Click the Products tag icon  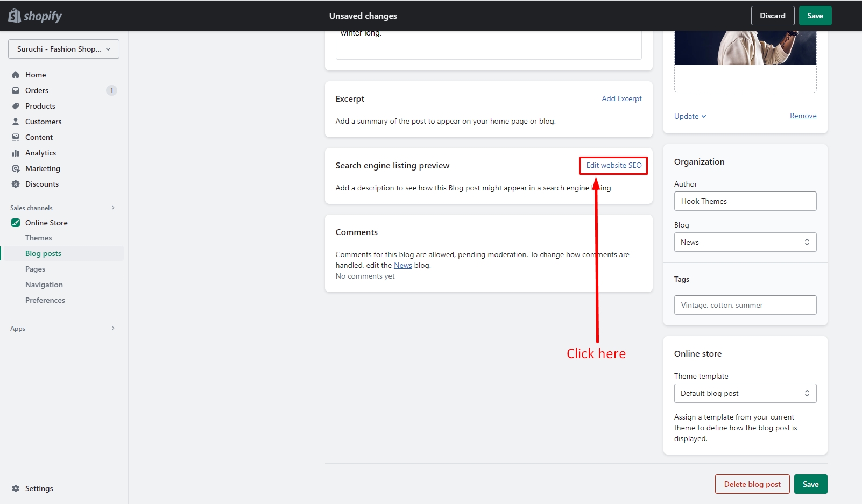point(16,106)
